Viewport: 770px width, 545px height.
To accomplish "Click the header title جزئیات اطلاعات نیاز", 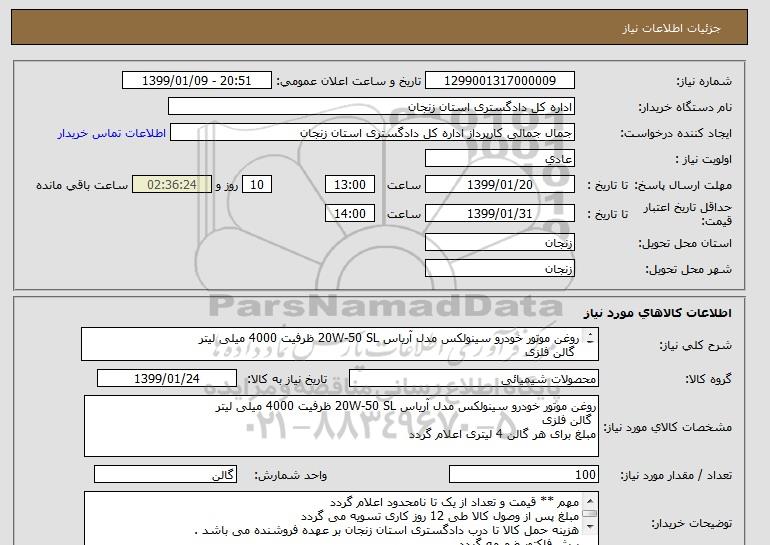I will (x=671, y=27).
